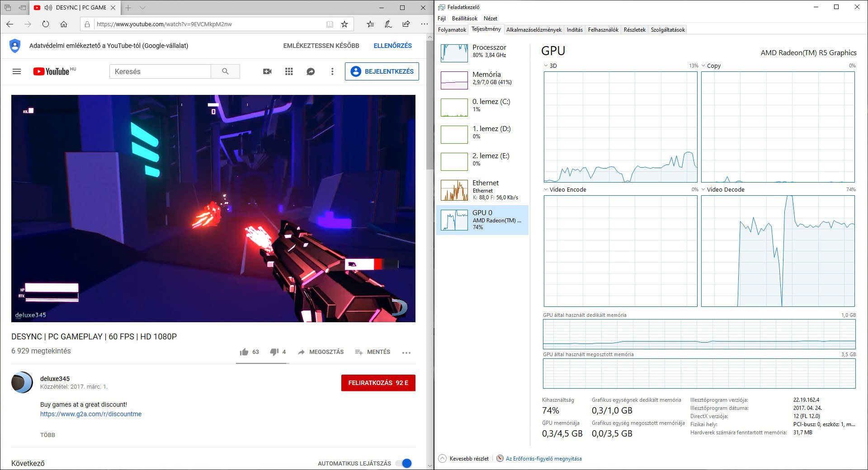
Task: Select 0. lemez (C:) performance item
Action: [482, 107]
